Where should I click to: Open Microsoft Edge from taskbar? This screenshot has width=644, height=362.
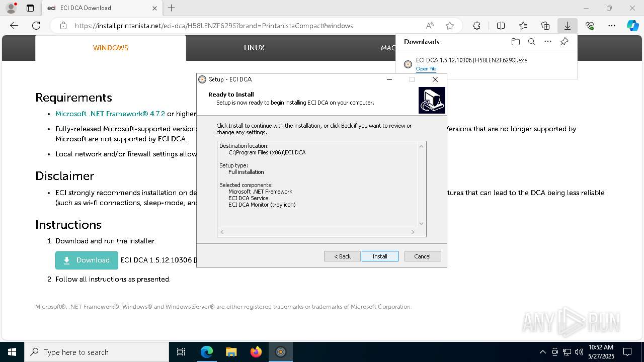207,352
